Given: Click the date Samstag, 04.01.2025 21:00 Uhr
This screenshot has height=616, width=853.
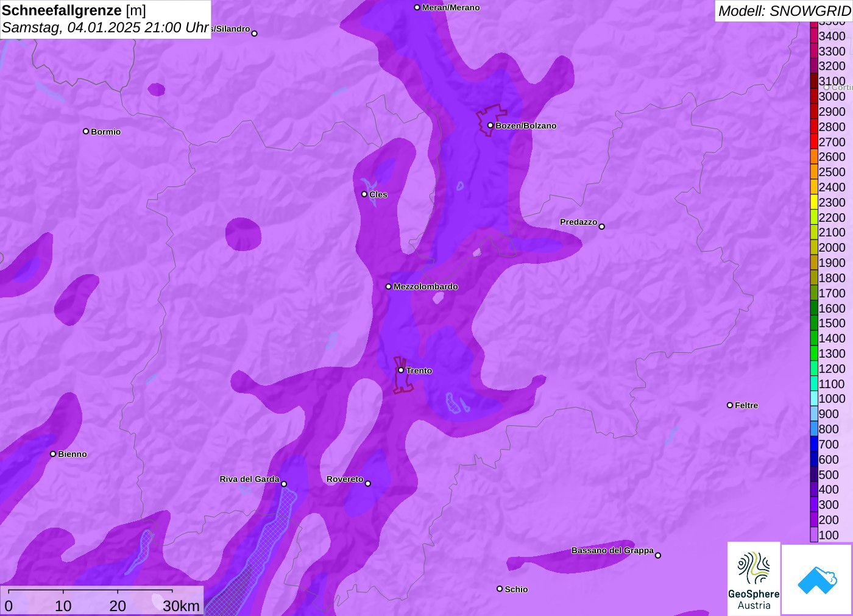Looking at the screenshot, I should click(105, 28).
